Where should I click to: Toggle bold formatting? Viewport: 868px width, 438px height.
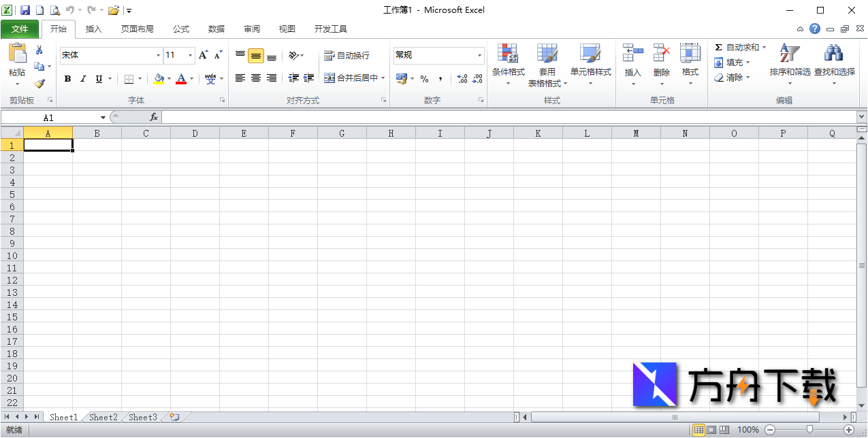67,78
